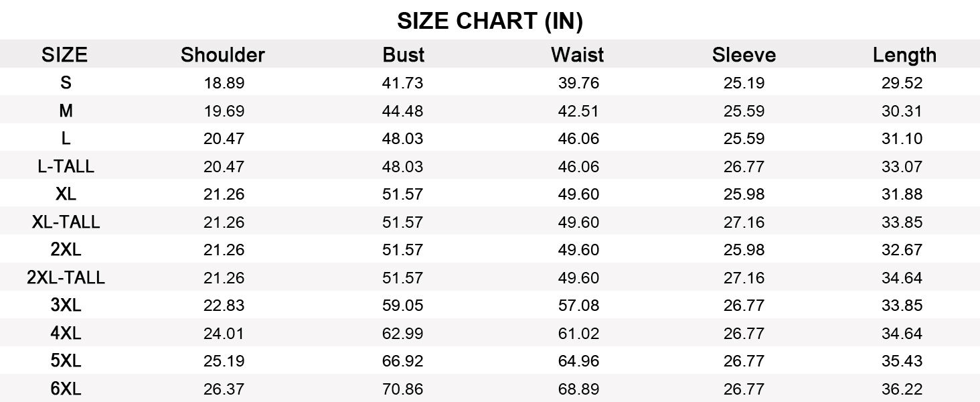
Task: Click the Length column header
Action: [904, 55]
